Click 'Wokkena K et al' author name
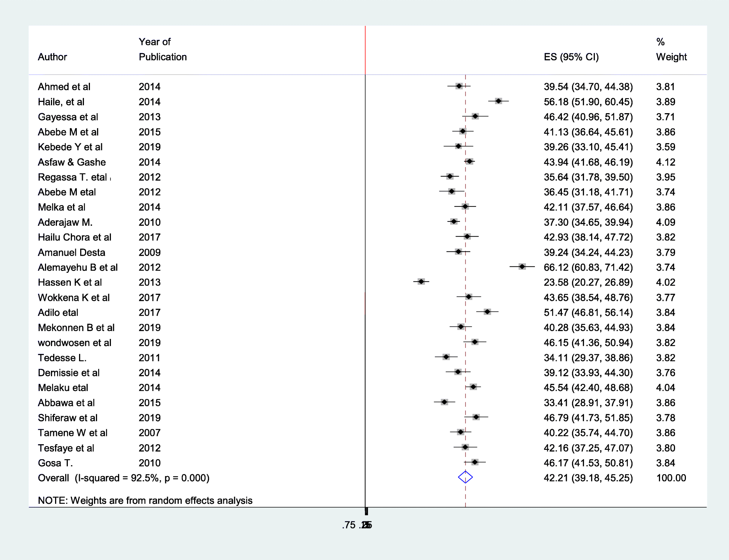Screen dimensions: 729x560 (74, 298)
